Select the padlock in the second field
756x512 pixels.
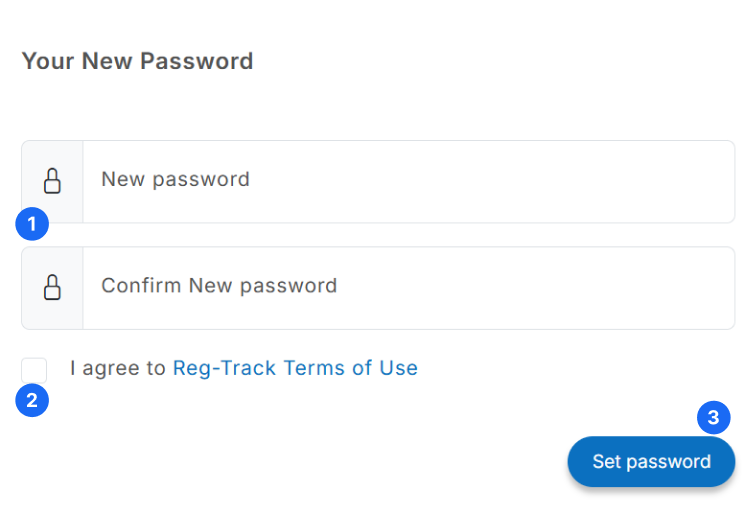[52, 288]
